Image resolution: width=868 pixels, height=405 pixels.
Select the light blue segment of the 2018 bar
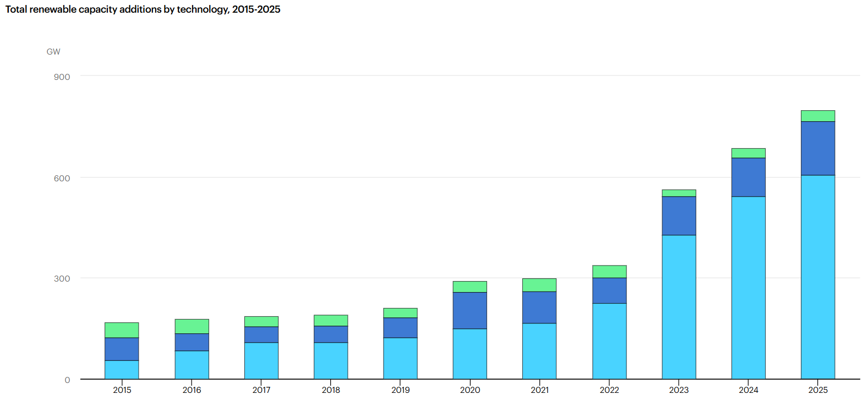tap(331, 360)
